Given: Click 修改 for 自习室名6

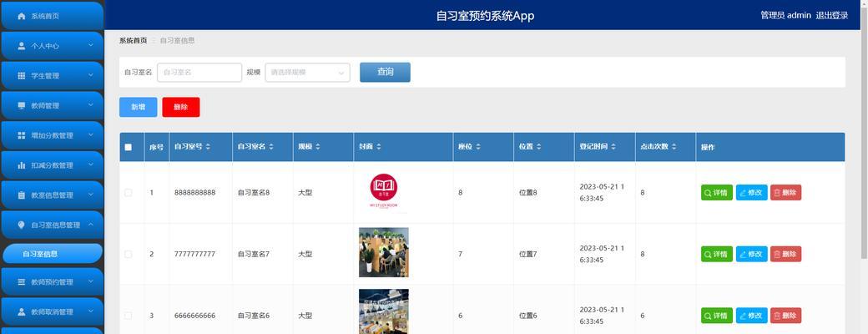Looking at the screenshot, I should click(751, 316).
